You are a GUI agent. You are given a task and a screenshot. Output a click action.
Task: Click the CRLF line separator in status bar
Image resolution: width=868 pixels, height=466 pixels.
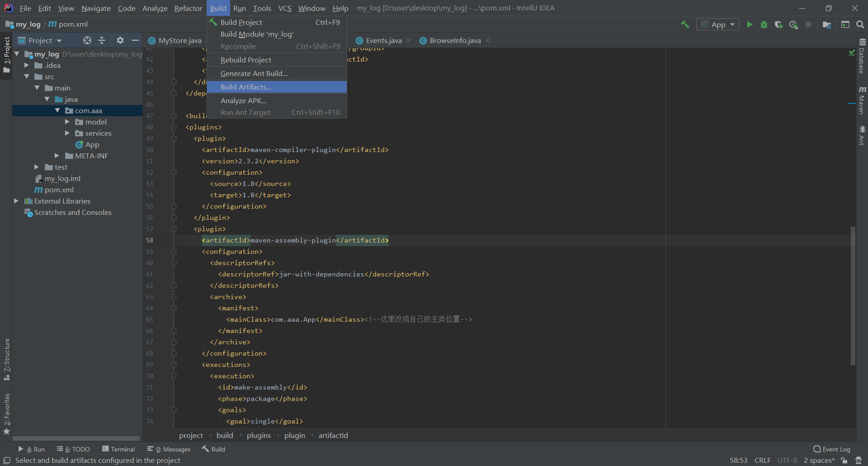coord(762,461)
